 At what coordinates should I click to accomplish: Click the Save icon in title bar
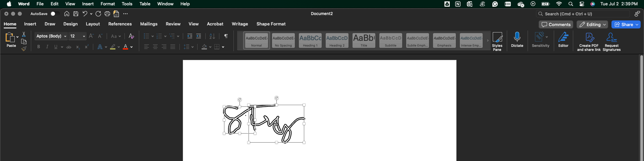point(76,14)
